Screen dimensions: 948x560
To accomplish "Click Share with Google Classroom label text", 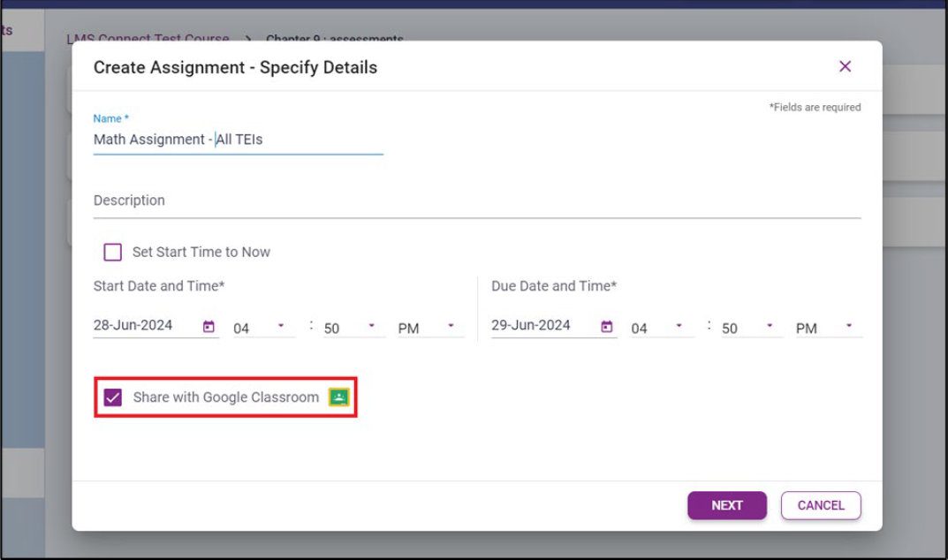I will click(x=226, y=397).
